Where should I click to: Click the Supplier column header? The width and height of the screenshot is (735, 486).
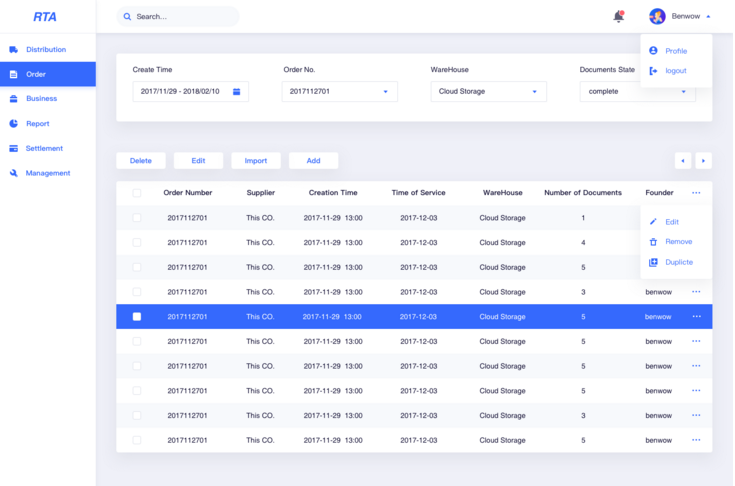coord(261,193)
